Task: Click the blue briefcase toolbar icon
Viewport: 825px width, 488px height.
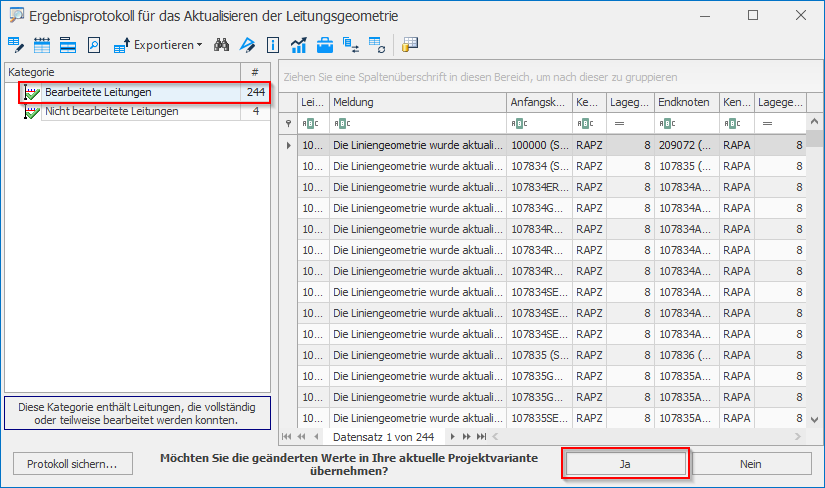Action: pyautogui.click(x=325, y=45)
